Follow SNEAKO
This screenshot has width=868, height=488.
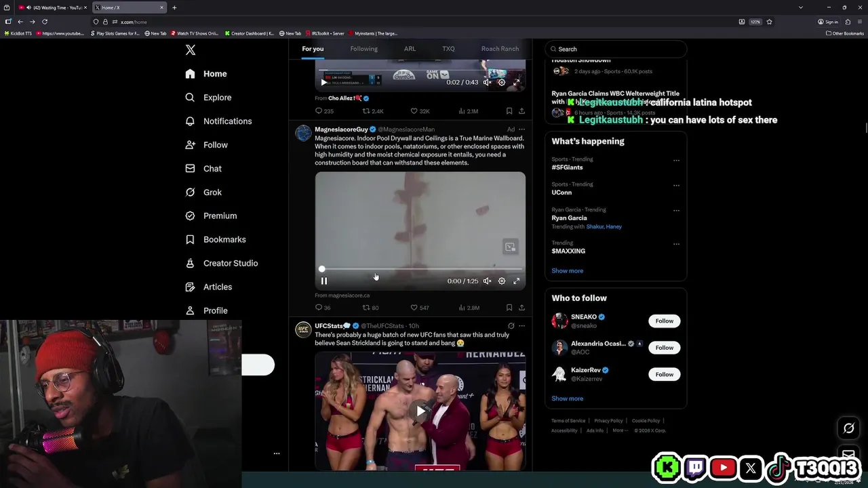pyautogui.click(x=664, y=321)
